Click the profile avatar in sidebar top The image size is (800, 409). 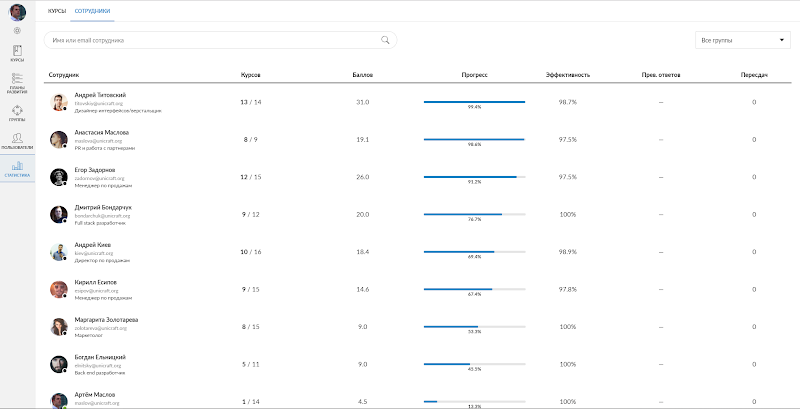pyautogui.click(x=17, y=12)
